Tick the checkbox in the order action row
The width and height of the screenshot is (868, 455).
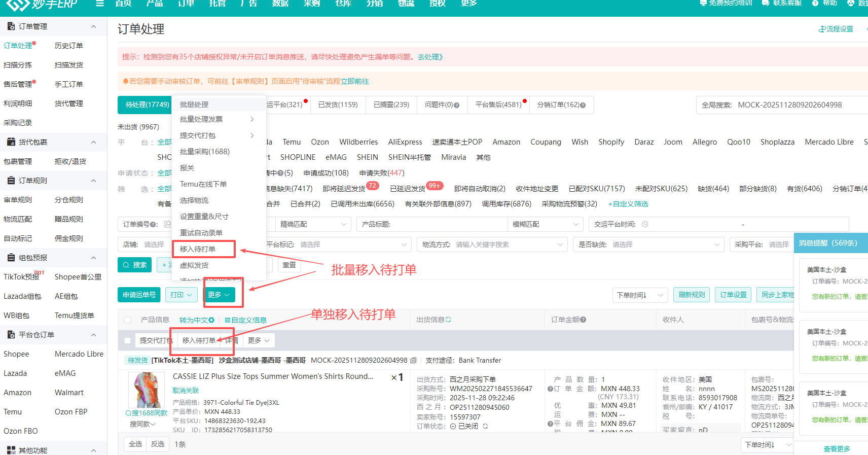[x=128, y=340]
